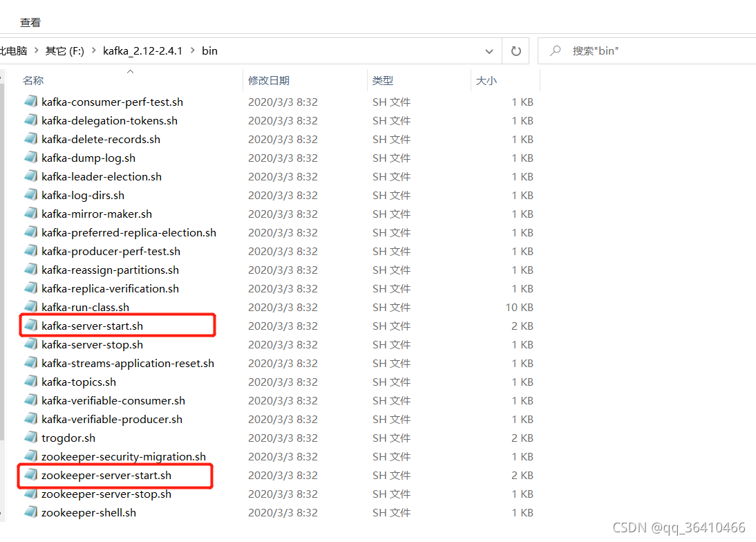Viewport: 756px width, 542px height.
Task: Click the kafka-delete-records.sh file icon
Action: point(31,139)
